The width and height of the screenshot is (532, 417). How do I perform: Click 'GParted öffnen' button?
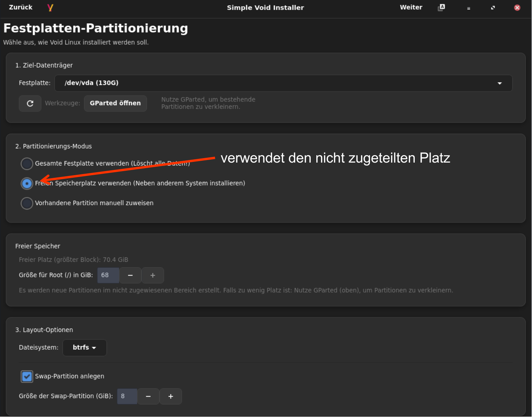115,103
